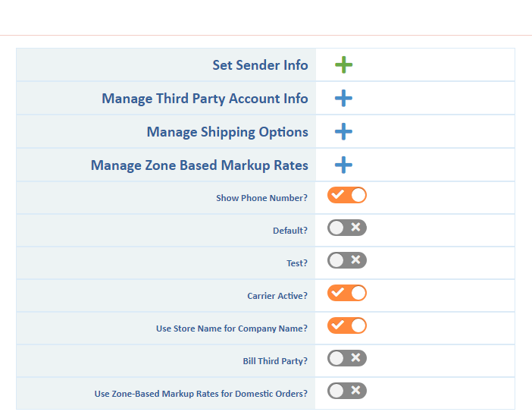Click the Carrier Active? label text
Viewport: 532px width, 415px height.
pos(277,296)
